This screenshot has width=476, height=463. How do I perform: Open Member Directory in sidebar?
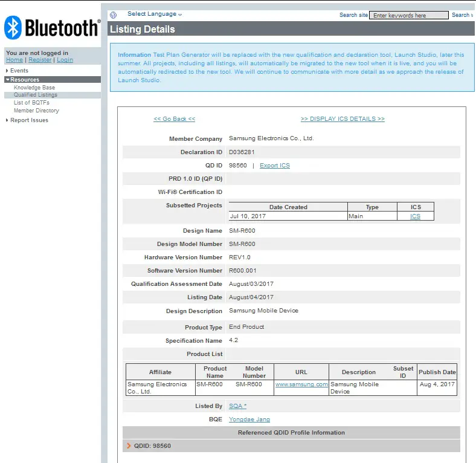[36, 111]
